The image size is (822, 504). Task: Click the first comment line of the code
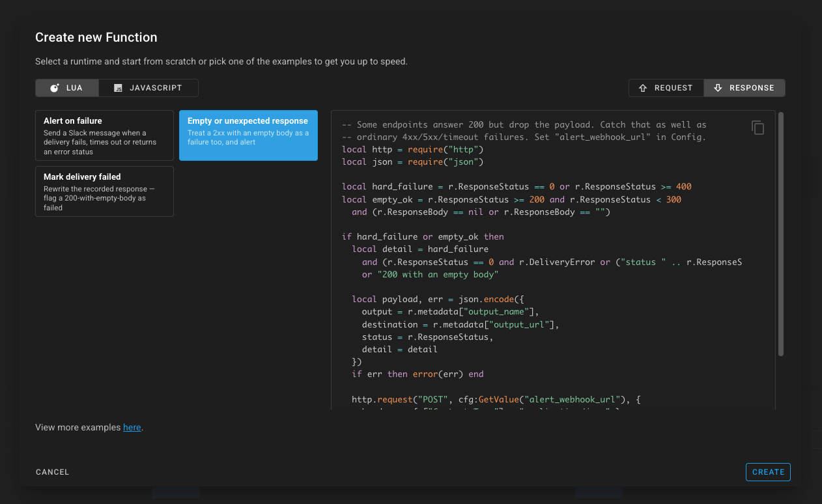pyautogui.click(x=524, y=125)
